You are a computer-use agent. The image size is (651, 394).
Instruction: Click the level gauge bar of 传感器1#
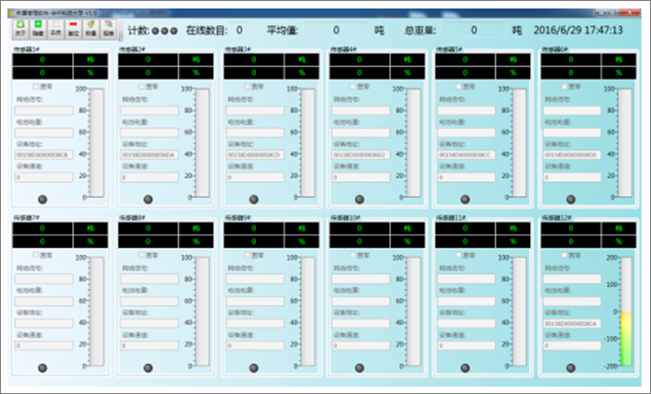97,143
